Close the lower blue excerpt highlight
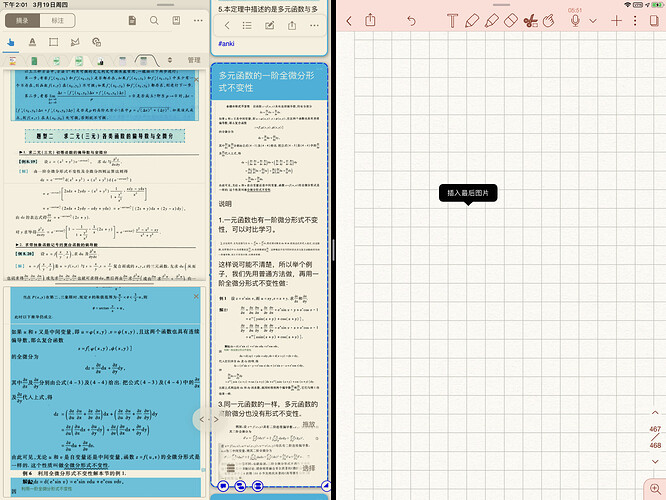This screenshot has width=666, height=500. [x=196, y=296]
